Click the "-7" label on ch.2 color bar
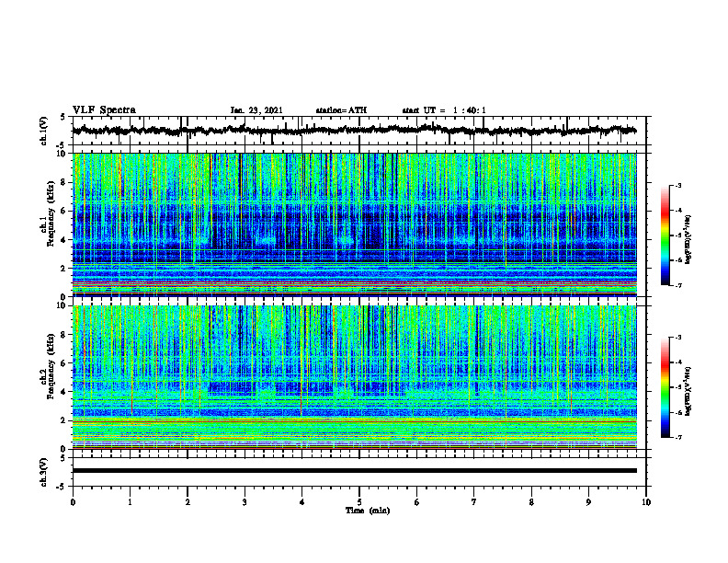Viewport: 728px width, 563px height. (678, 438)
